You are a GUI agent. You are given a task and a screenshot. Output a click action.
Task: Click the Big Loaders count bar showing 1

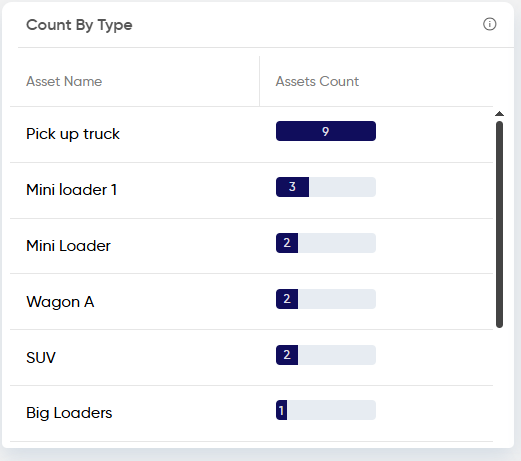[x=326, y=410]
